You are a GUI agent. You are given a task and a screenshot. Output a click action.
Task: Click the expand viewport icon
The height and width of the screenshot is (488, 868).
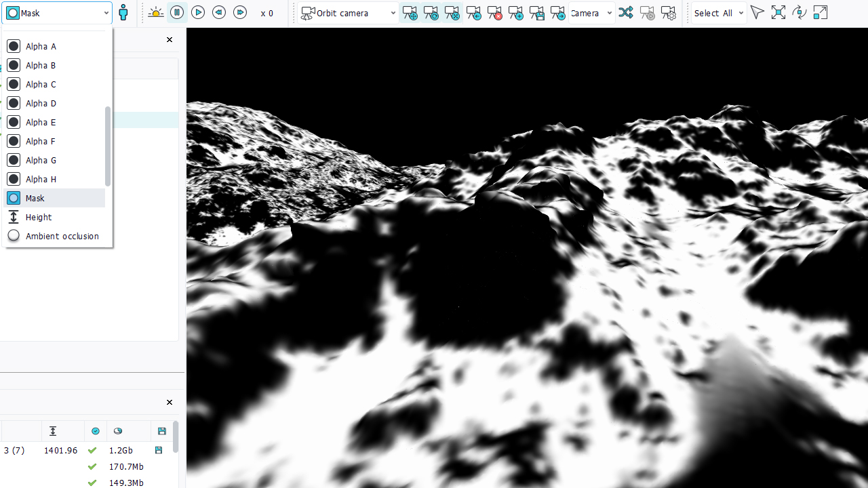coord(821,13)
